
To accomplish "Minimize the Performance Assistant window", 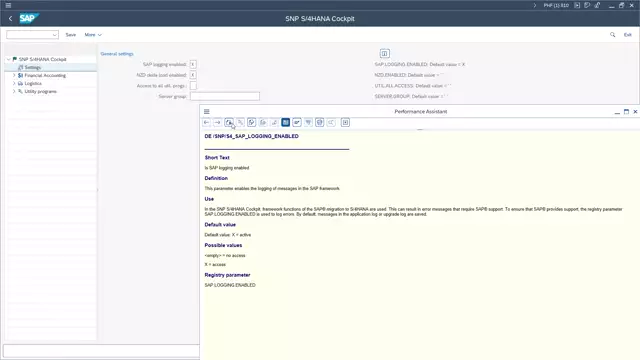I will click(617, 112).
